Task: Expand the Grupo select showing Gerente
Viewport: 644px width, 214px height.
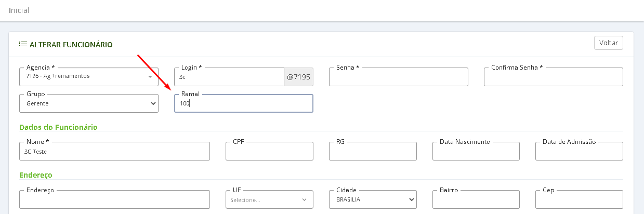Action: [x=89, y=103]
